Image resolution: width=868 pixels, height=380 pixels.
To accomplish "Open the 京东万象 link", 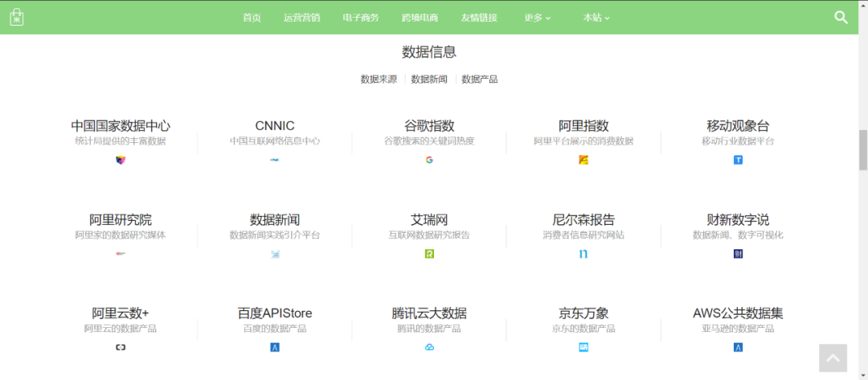I will tap(583, 313).
